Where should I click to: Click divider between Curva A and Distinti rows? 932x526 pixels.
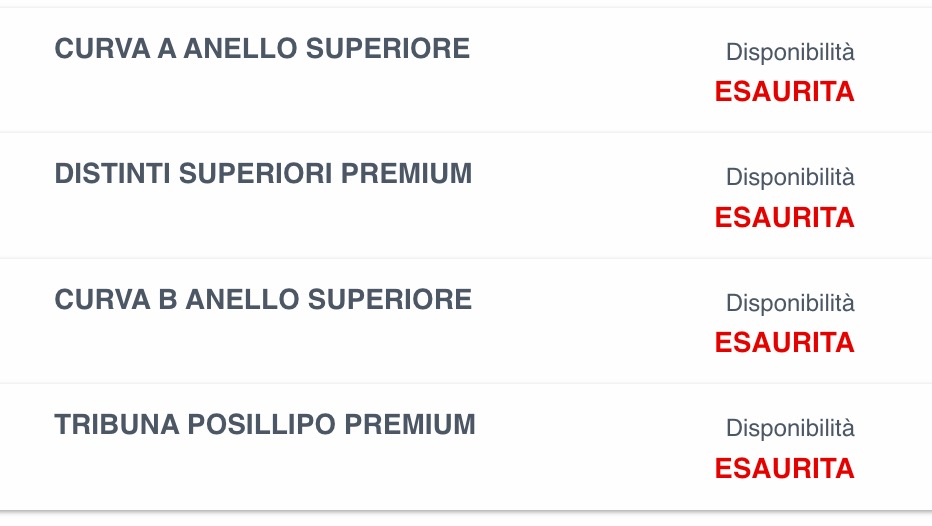pos(466,132)
